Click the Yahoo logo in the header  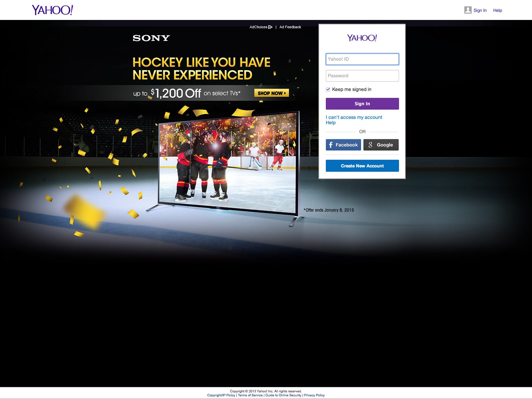(x=53, y=10)
